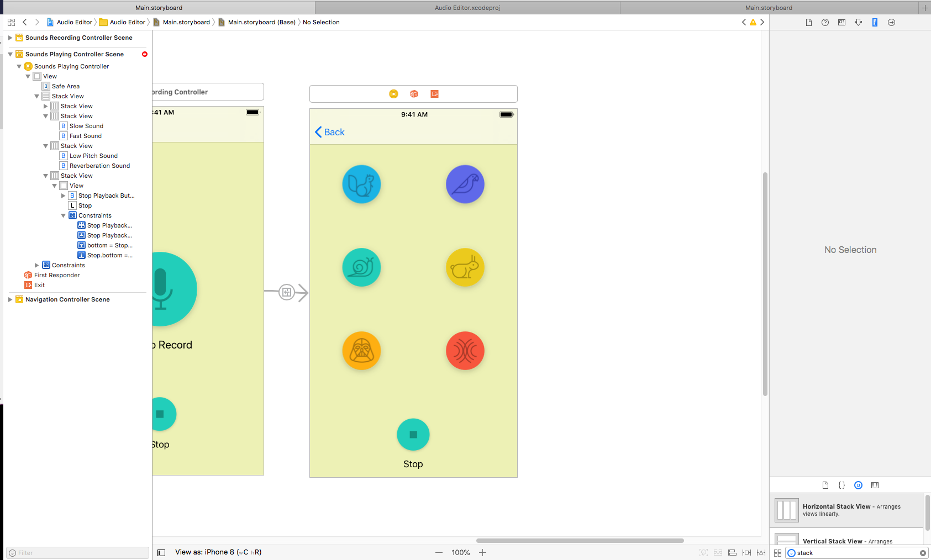Click the yellow warning triangle icon
The width and height of the screenshot is (931, 560).
[x=753, y=23]
